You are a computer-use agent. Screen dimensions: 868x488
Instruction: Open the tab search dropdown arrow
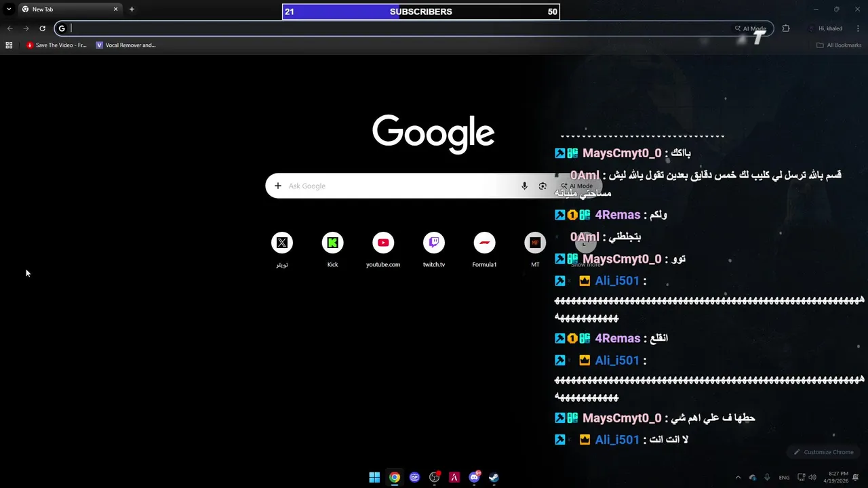[x=9, y=9]
